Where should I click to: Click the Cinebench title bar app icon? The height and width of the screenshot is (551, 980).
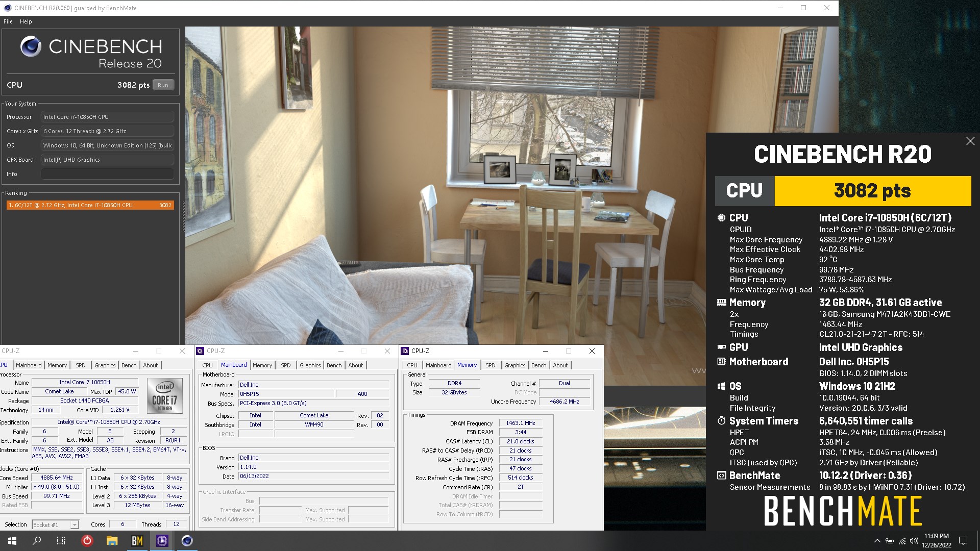(x=7, y=8)
